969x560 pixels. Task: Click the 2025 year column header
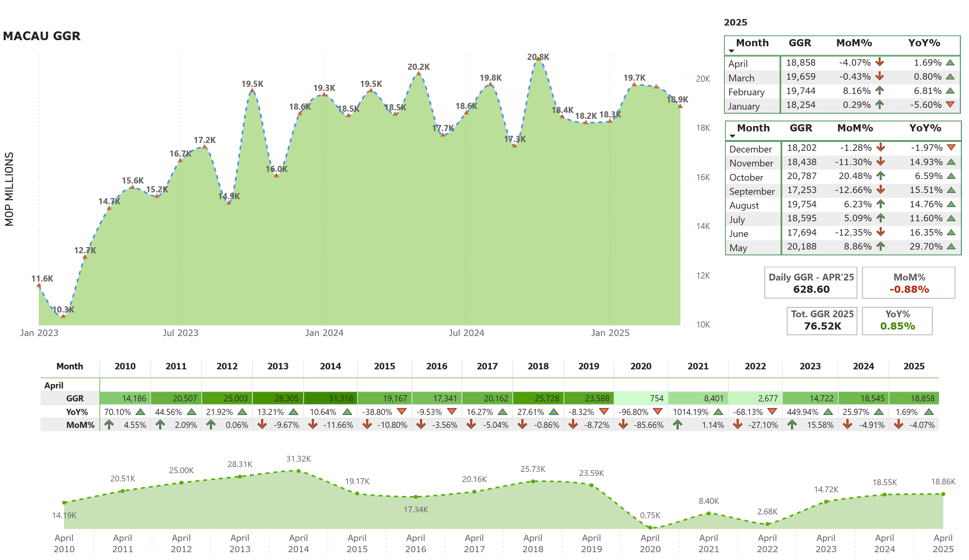coord(913,366)
